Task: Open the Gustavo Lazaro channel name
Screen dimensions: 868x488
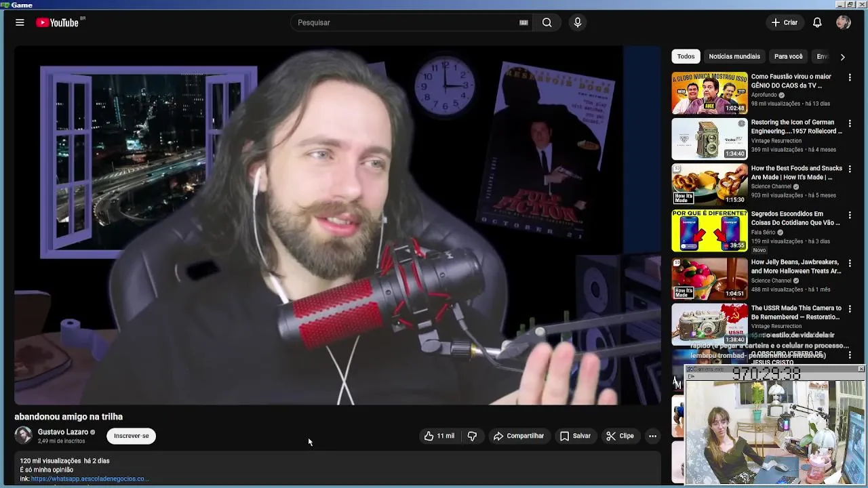Action: 63,432
